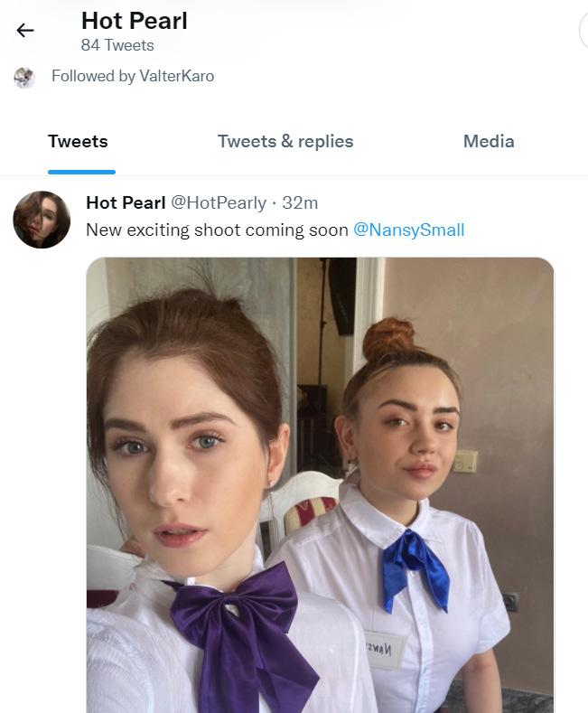Click the blue bow in the tweet photo
The height and width of the screenshot is (713, 588).
pos(413,565)
